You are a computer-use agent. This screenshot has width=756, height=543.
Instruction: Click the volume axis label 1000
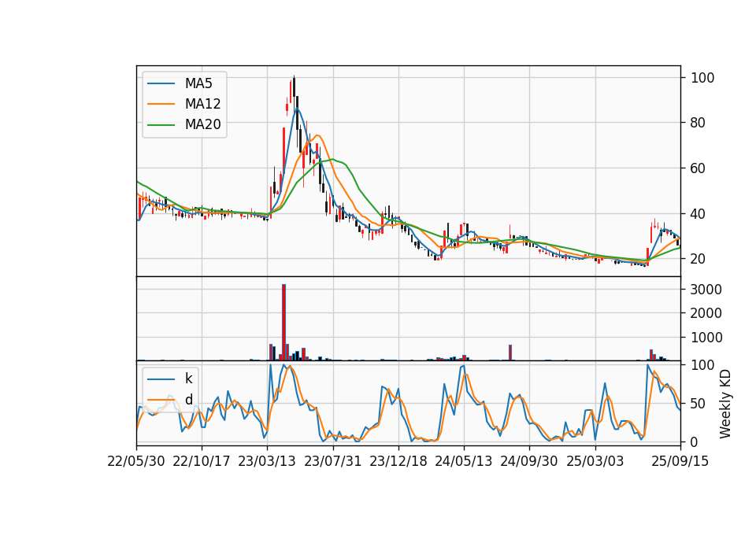pyautogui.click(x=706, y=338)
